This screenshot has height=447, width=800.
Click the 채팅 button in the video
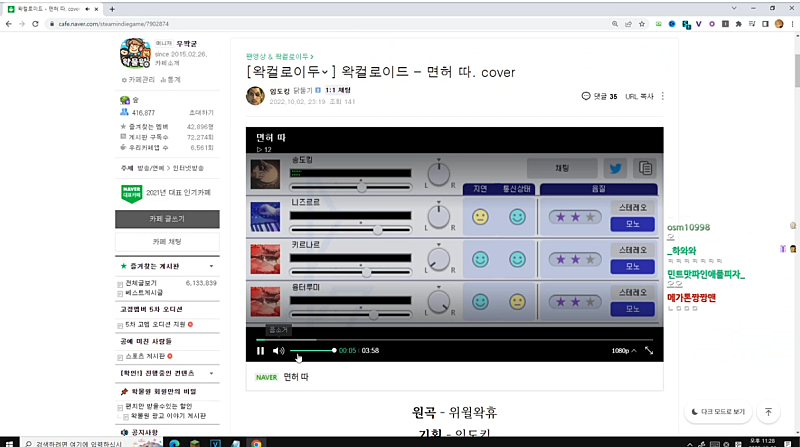tap(562, 168)
